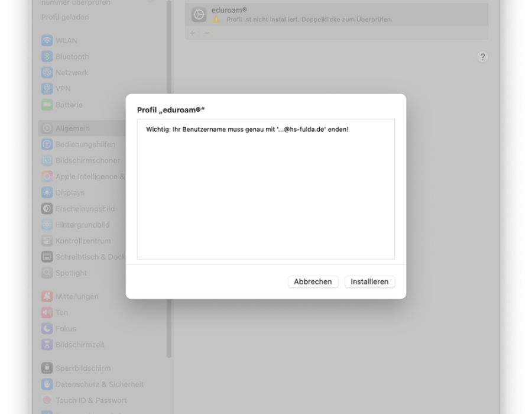Open Sperrbildschirm lock icon
This screenshot has width=532, height=414.
click(x=47, y=368)
